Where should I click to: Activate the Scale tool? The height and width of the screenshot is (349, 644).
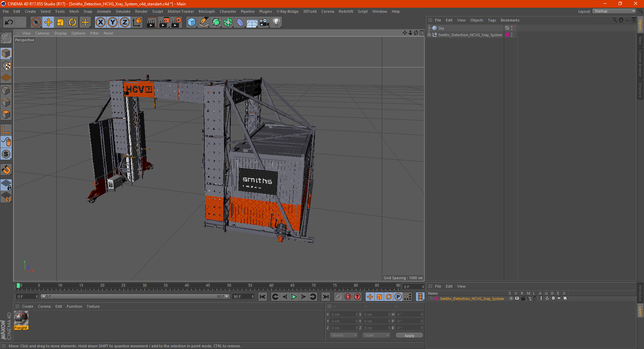coord(60,22)
